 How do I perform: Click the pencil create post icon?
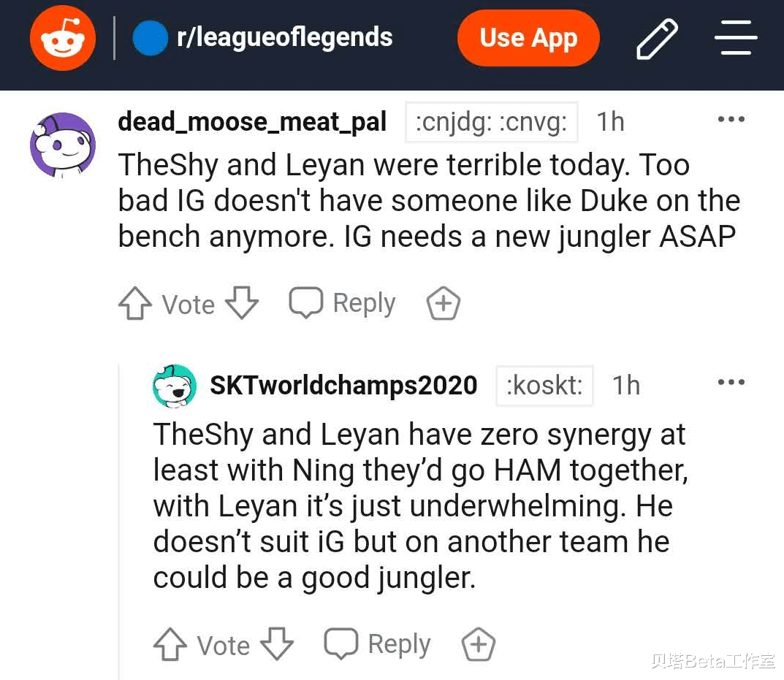[657, 39]
